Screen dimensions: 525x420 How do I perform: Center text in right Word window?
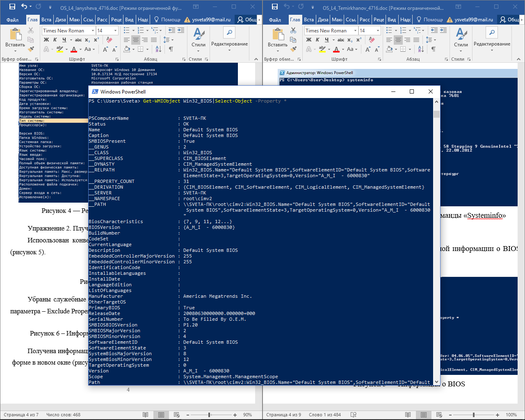click(398, 40)
